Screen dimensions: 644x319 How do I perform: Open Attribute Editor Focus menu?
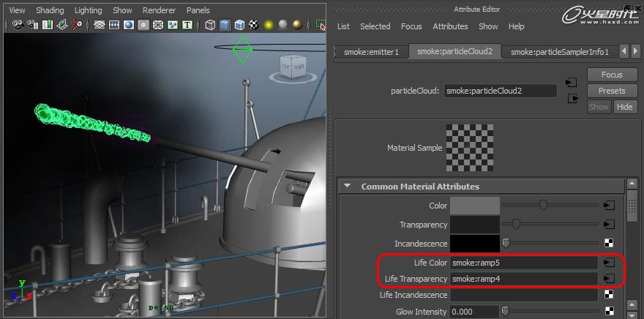(411, 26)
